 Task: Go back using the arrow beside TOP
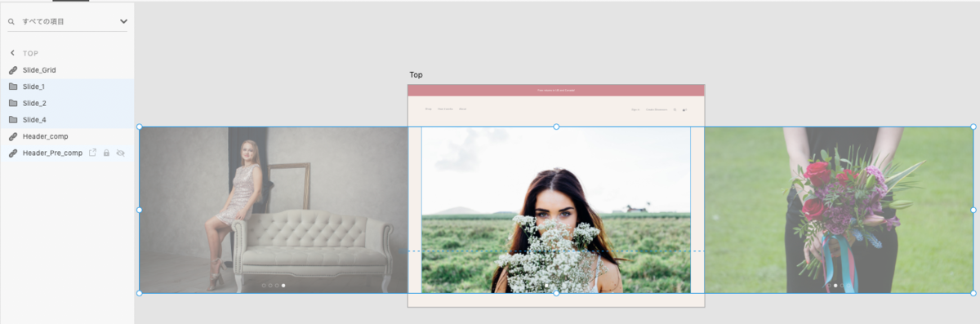pyautogui.click(x=12, y=53)
